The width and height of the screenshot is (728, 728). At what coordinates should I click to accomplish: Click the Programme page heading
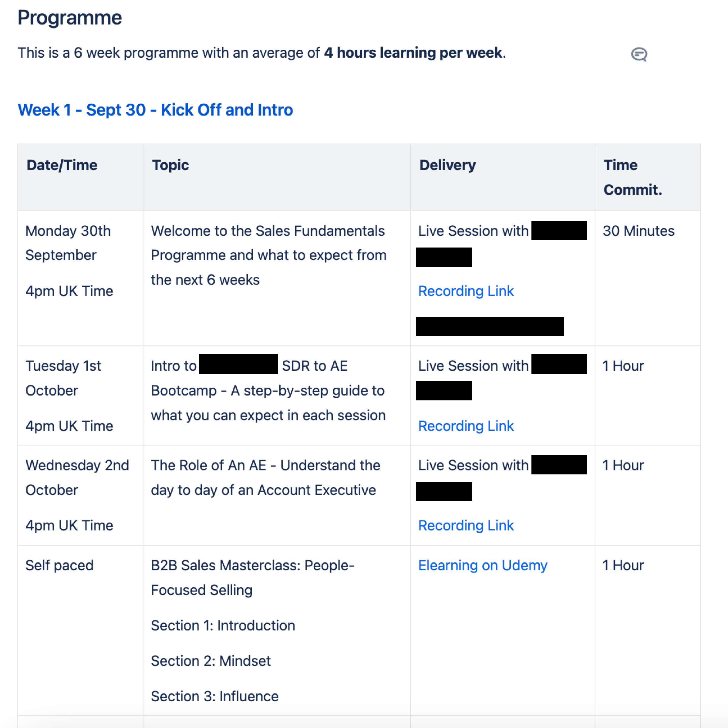[x=70, y=18]
